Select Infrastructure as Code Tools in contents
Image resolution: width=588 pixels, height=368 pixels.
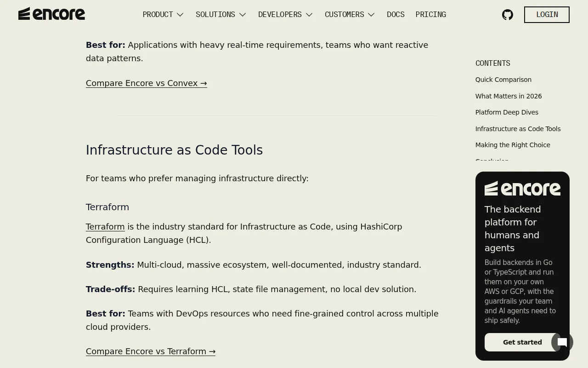518,129
